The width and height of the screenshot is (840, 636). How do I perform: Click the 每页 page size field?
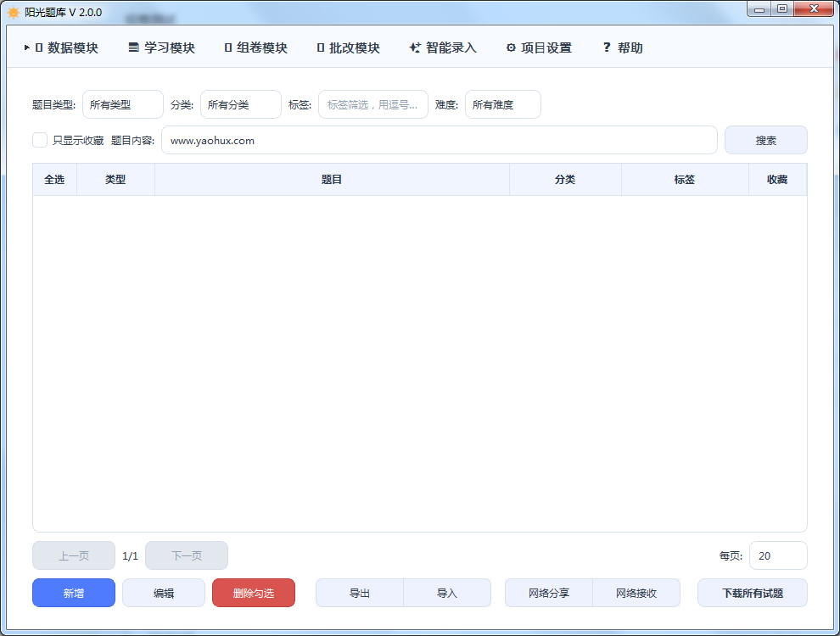(x=777, y=555)
